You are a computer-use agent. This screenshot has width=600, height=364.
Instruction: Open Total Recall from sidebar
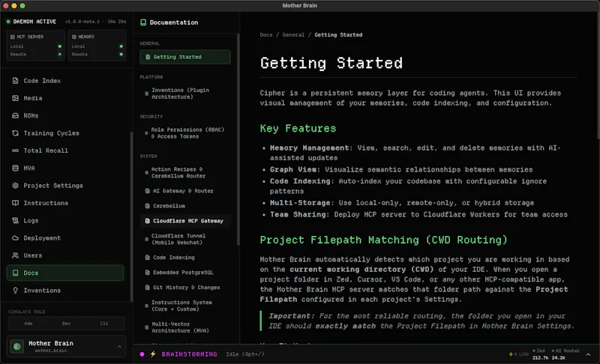(x=65, y=151)
